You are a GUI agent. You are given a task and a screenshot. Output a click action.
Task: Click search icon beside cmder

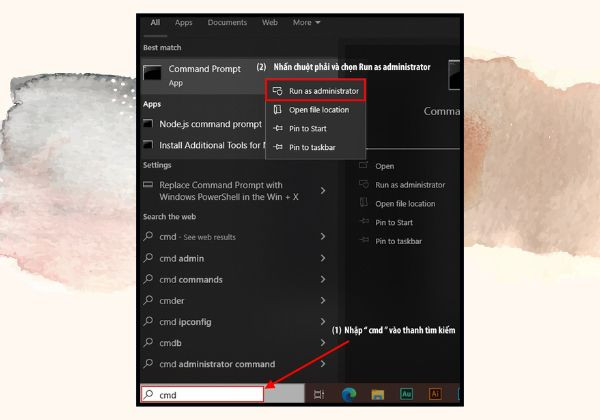point(148,300)
